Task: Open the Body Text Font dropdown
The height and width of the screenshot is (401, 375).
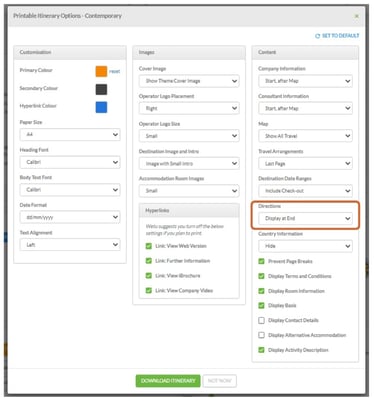Action: coord(70,190)
